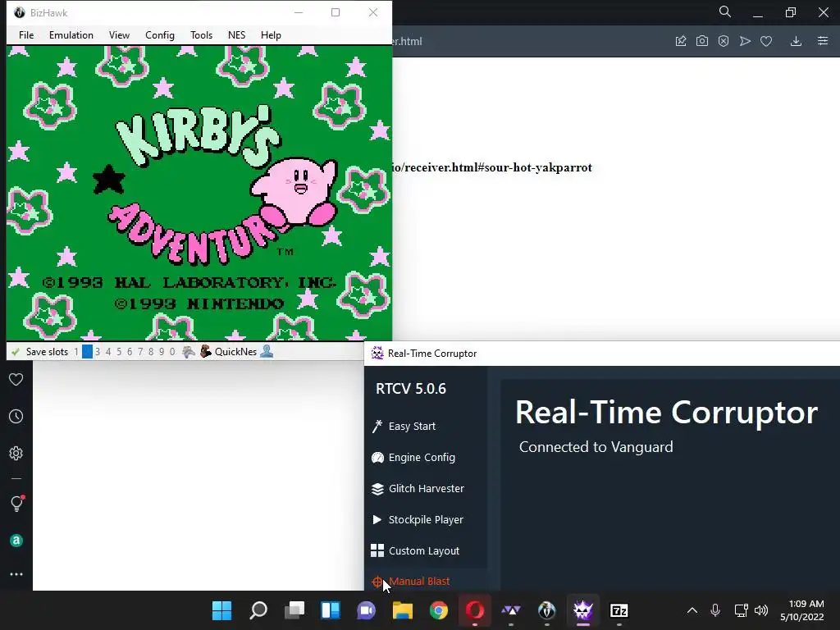840x630 pixels.
Task: Click the lightbulb icon in Opera sidebar
Action: click(x=16, y=503)
